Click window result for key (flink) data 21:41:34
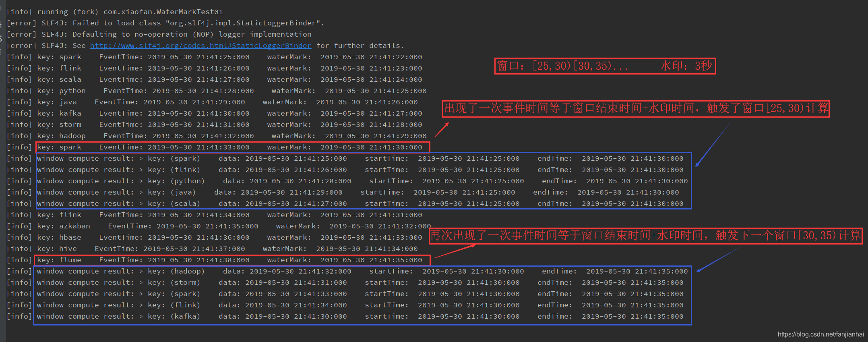The width and height of the screenshot is (868, 342). 345,305
